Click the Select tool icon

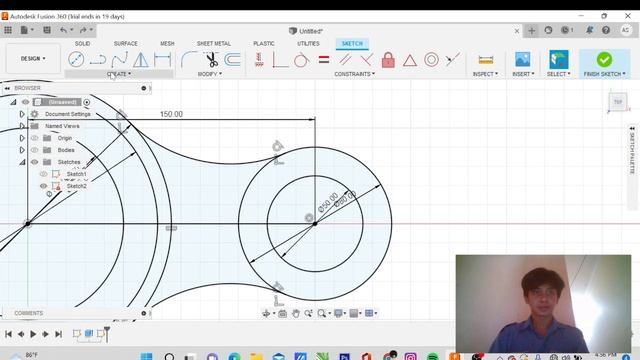click(x=558, y=59)
